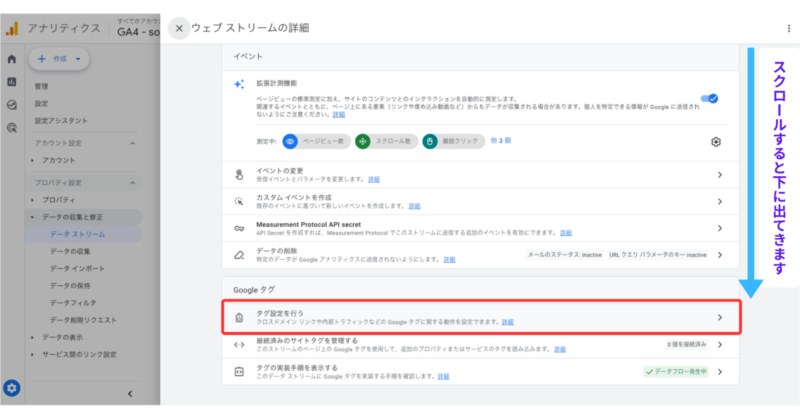The width and height of the screenshot is (800, 420).
Task: Select データの保持 in sidebar
Action: [x=70, y=286]
